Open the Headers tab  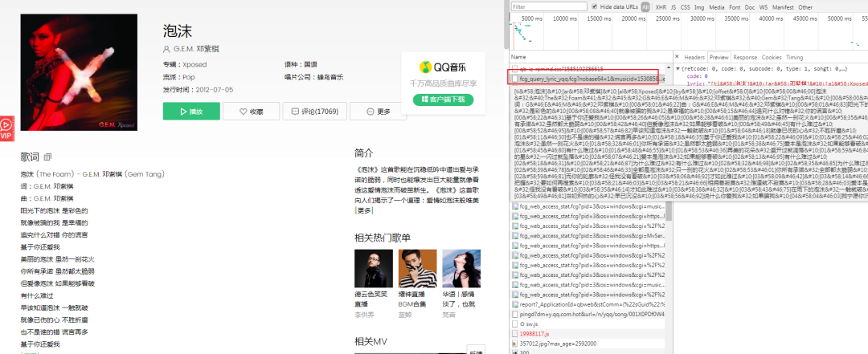[694, 57]
